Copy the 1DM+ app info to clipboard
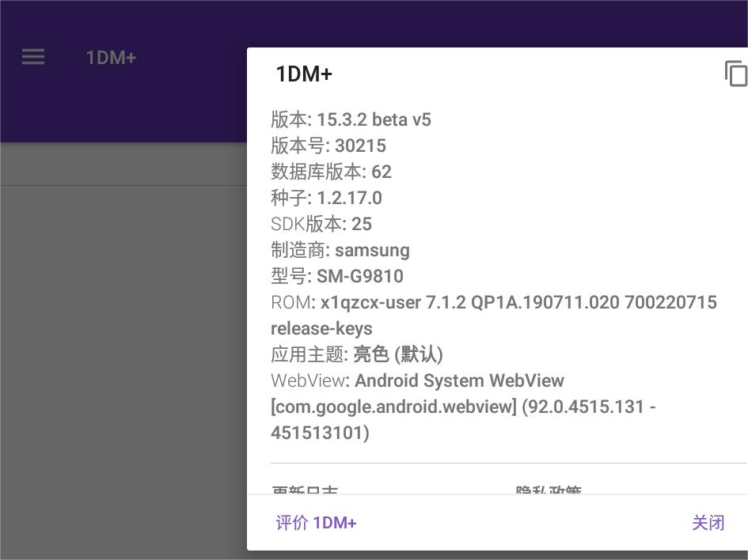 [735, 74]
